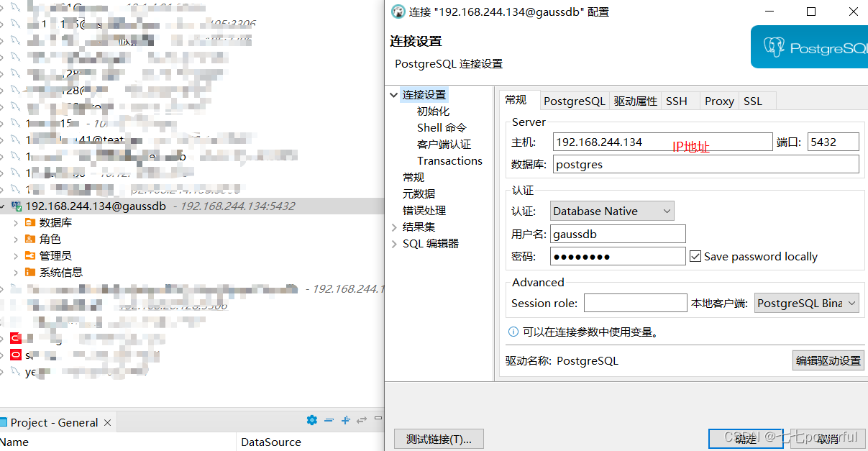This screenshot has height=451, width=868.
Task: Click the gaussdb connection PostgreSQL icon in navigator
Action: 16,206
